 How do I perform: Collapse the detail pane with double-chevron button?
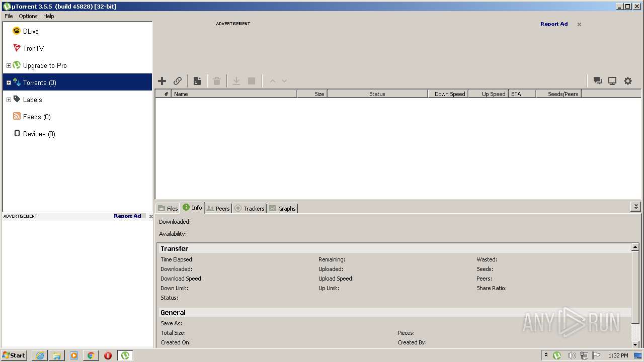tap(636, 207)
